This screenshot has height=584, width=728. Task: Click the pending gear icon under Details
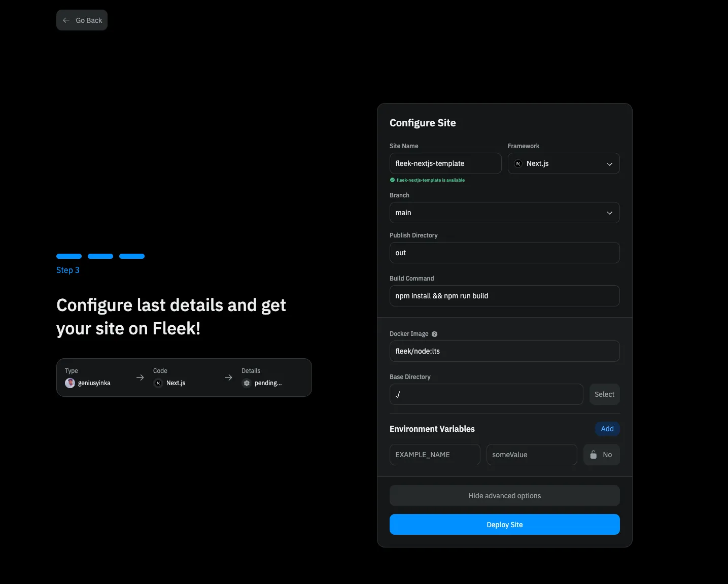247,383
